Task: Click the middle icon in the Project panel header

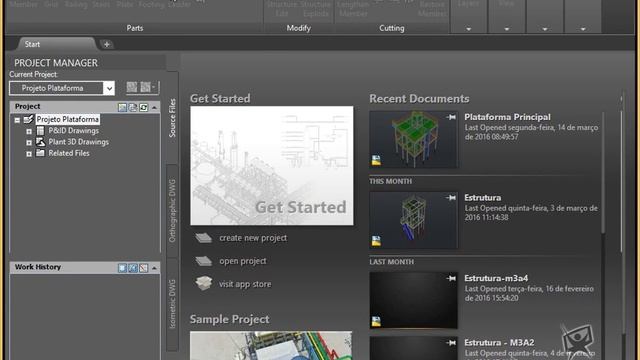Action: [x=133, y=107]
